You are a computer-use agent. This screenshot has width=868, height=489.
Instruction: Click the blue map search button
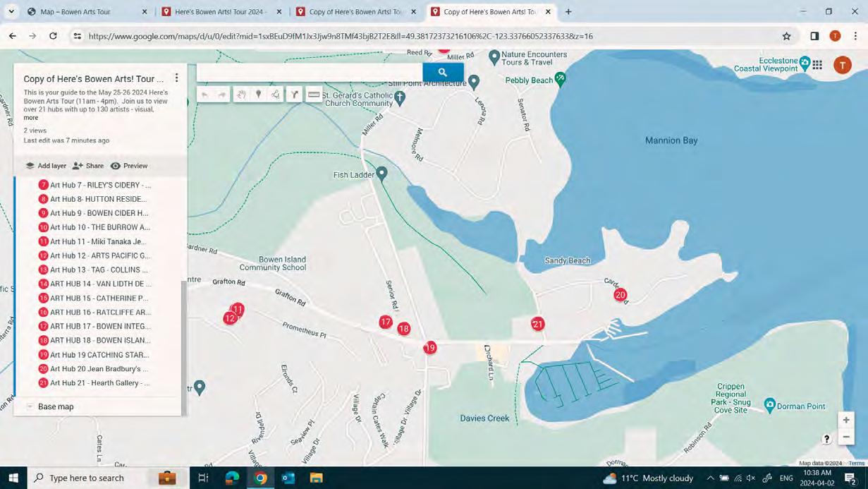tap(443, 72)
